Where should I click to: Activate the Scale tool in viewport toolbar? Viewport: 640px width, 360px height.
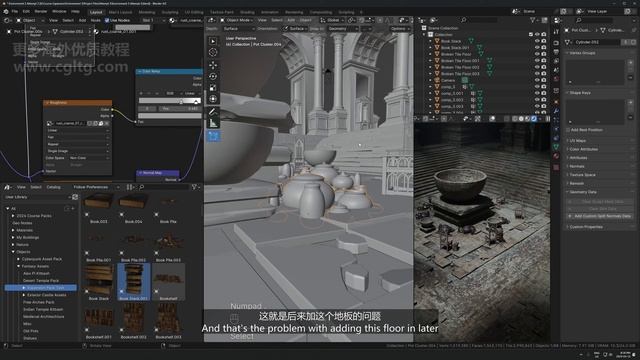pos(213,88)
